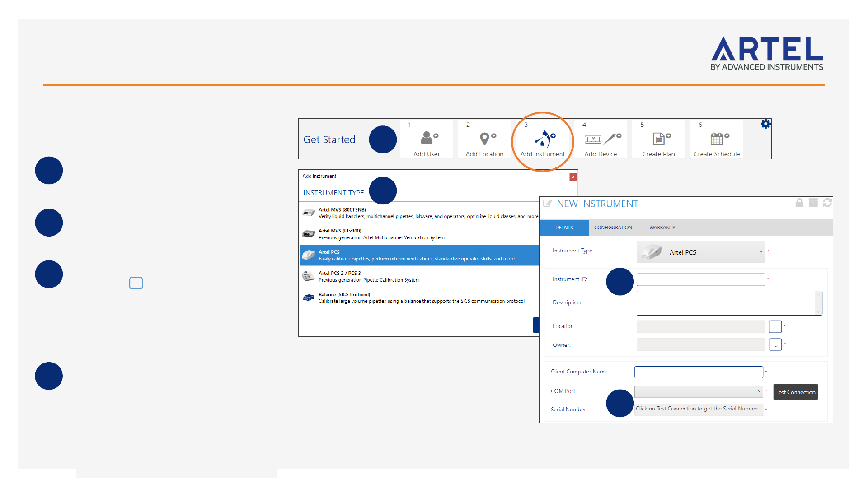Open settings gear in Get Started bar
Image resolution: width=868 pixels, height=488 pixels.
pos(765,124)
